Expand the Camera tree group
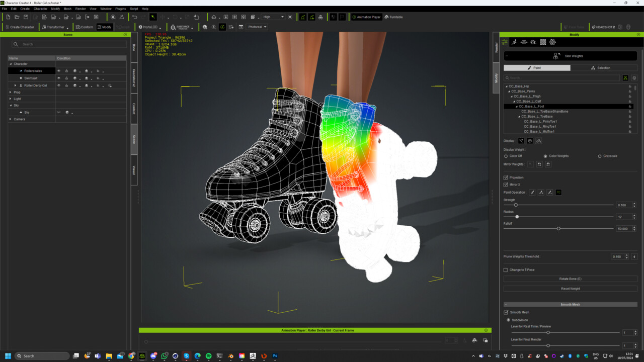This screenshot has height=362, width=644. click(11, 119)
